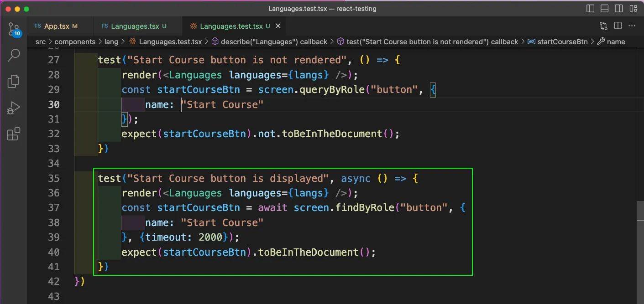
Task: Click the render call on line 28
Action: pos(139,75)
